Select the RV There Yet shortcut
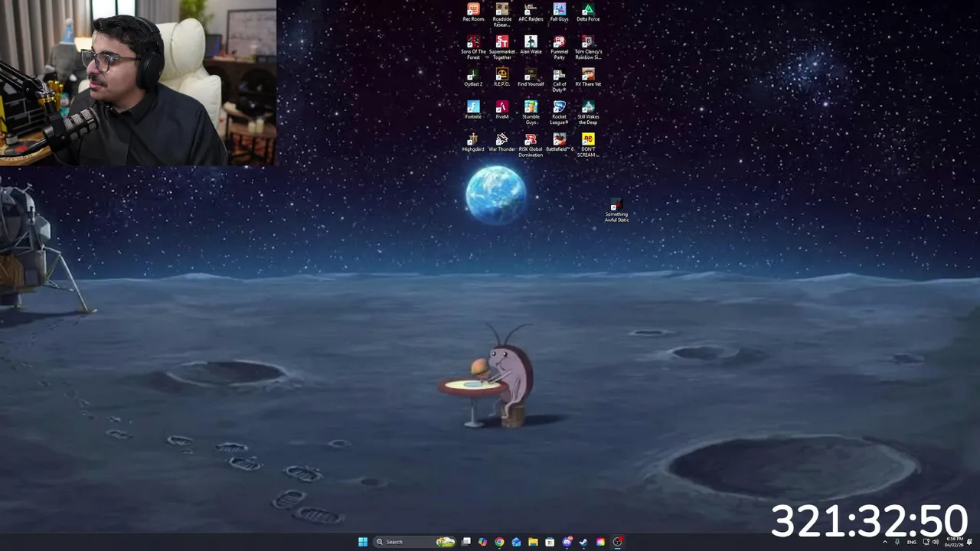This screenshot has height=551, width=980. [x=588, y=77]
